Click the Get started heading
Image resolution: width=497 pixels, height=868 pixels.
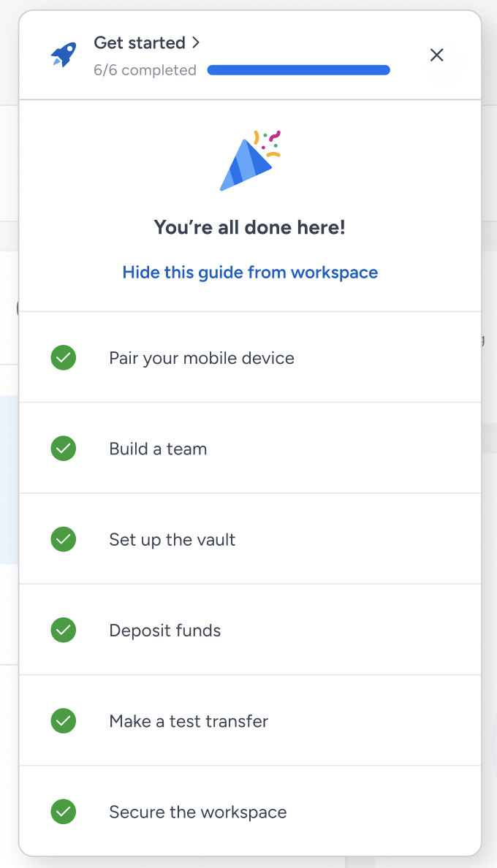pos(140,43)
